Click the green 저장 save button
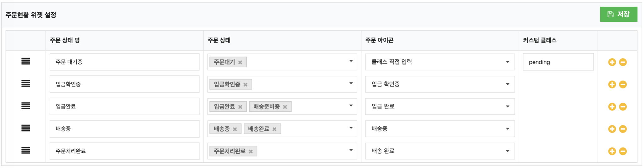This screenshot has height=168, width=644. (618, 14)
